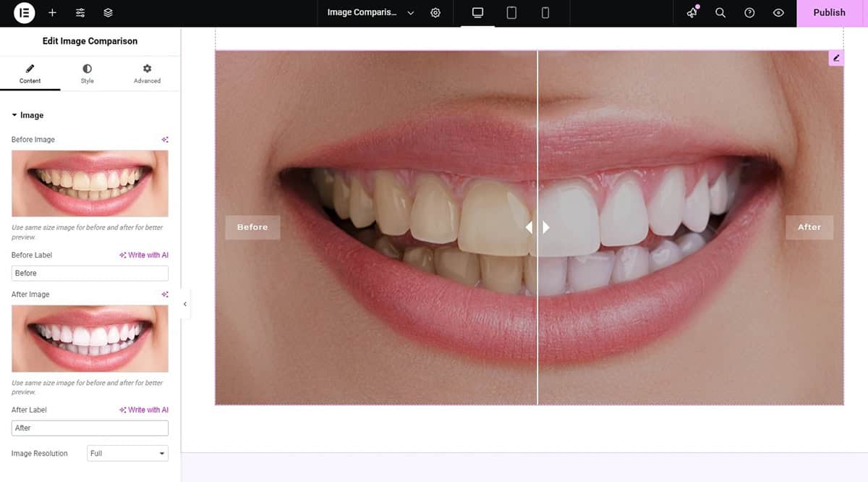Open page settings gear icon

[x=435, y=13]
